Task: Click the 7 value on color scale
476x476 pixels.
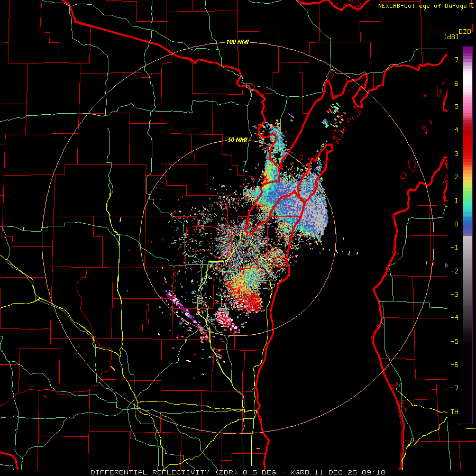Action: (x=456, y=59)
